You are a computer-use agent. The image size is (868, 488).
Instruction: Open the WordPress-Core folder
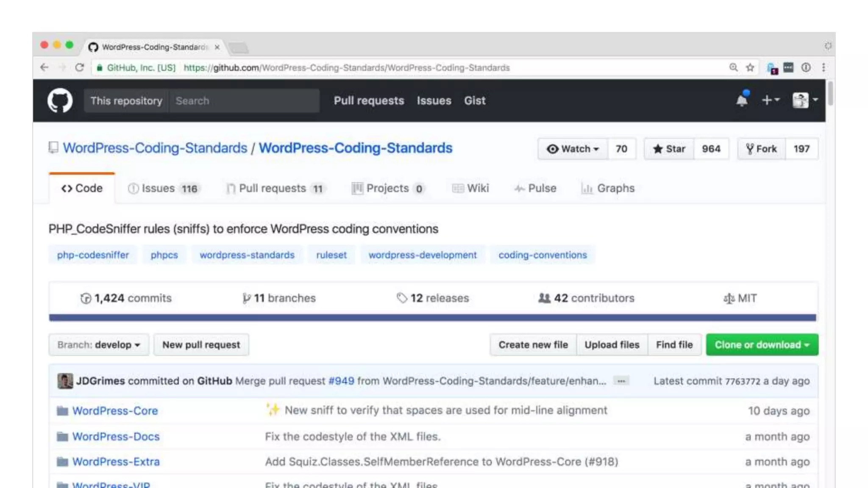click(x=115, y=410)
